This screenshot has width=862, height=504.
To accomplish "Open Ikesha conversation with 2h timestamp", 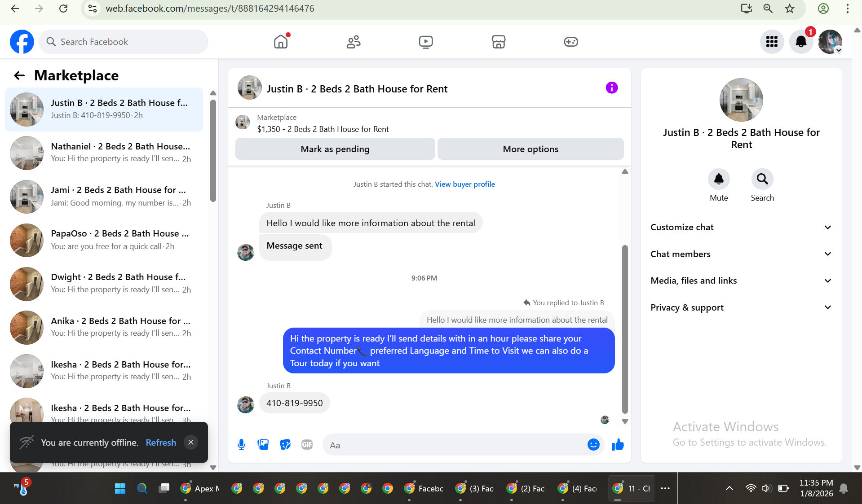I will (104, 371).
